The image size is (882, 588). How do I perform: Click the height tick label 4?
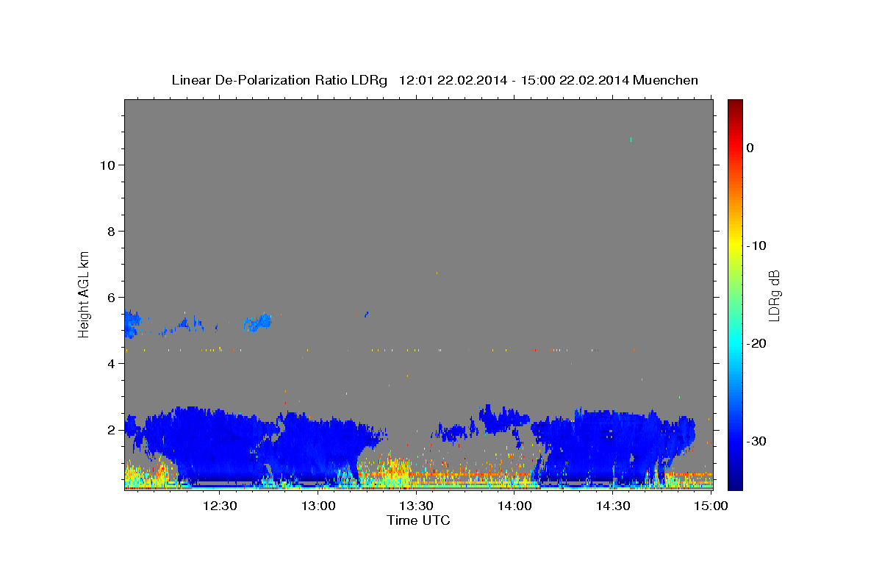click(x=110, y=364)
